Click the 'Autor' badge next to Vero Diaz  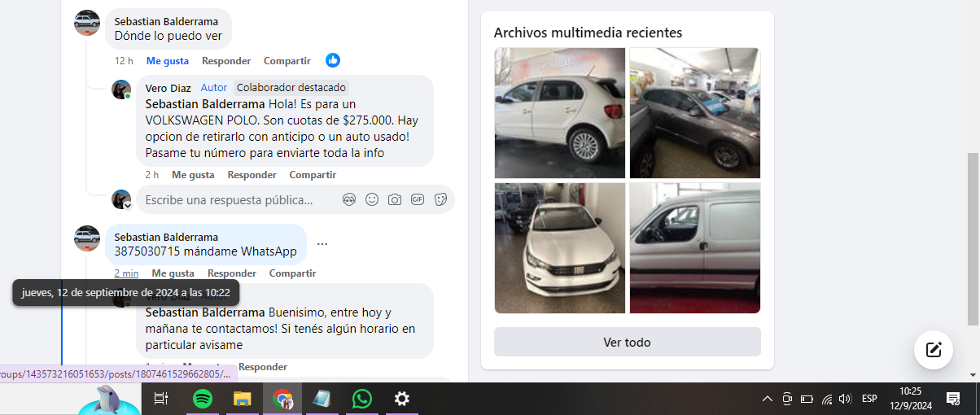click(214, 88)
